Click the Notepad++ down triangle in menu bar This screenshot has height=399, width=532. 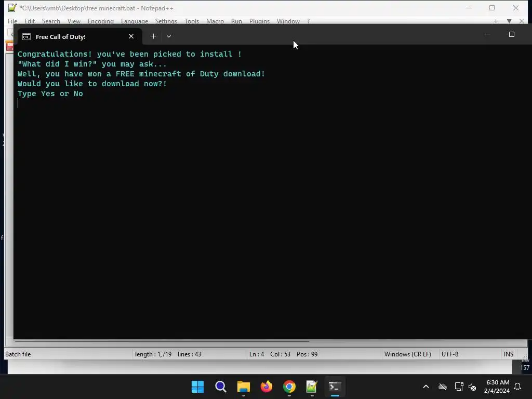(509, 21)
